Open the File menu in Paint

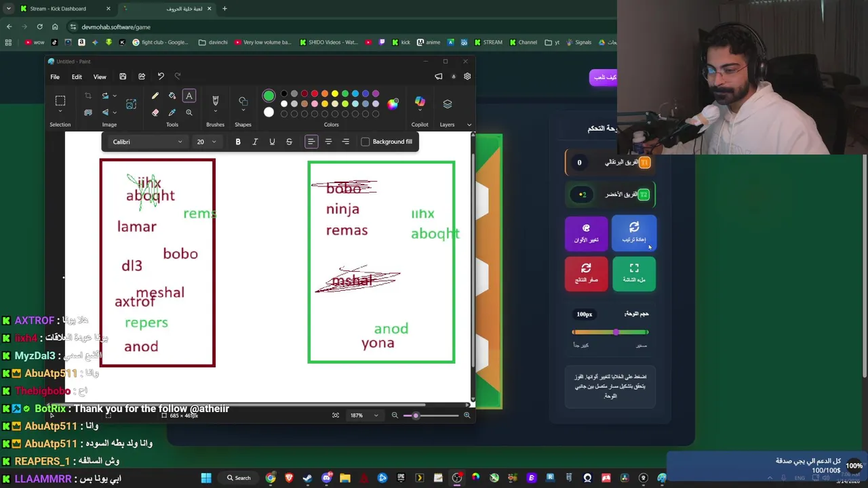55,77
